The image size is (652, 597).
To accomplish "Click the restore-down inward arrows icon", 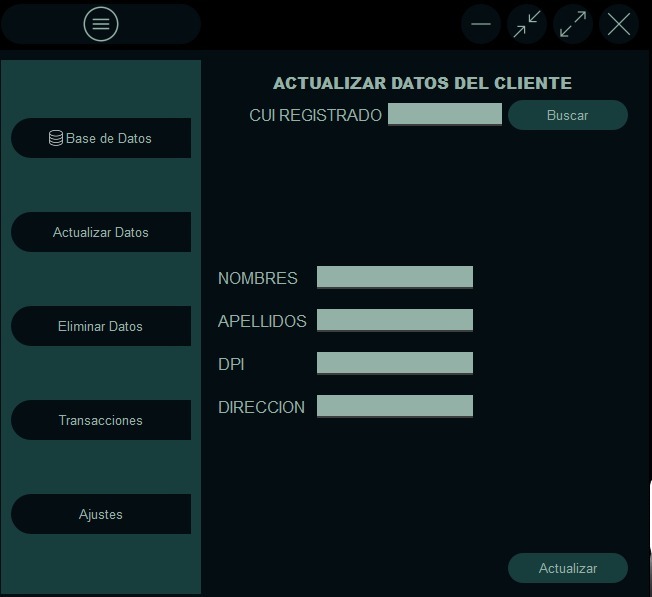I will click(x=527, y=24).
